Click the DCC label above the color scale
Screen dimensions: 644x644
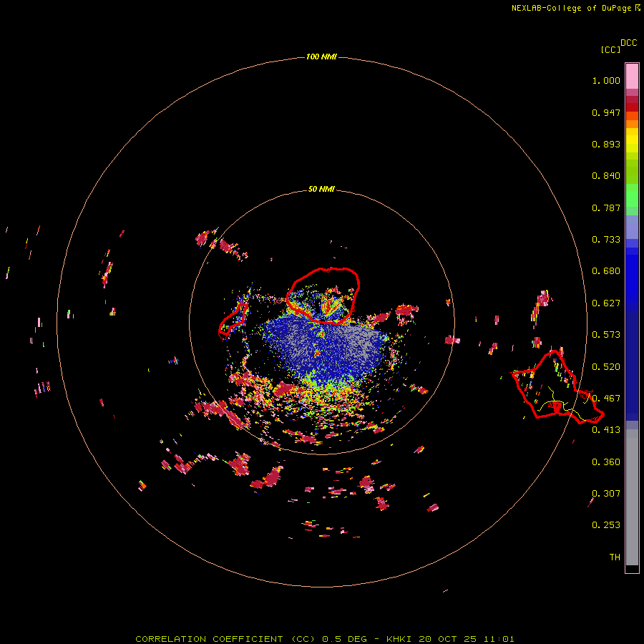tap(629, 43)
